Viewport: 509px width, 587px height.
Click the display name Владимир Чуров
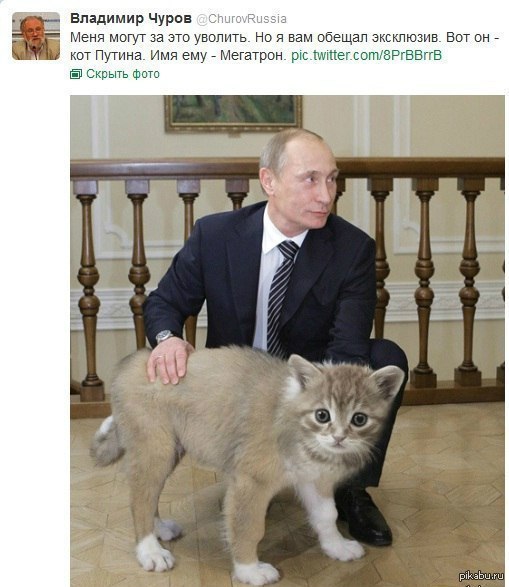pos(131,18)
